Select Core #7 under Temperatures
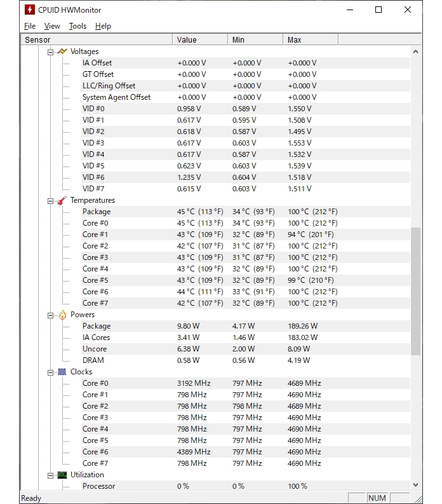This screenshot has width=442, height=504. point(246,303)
